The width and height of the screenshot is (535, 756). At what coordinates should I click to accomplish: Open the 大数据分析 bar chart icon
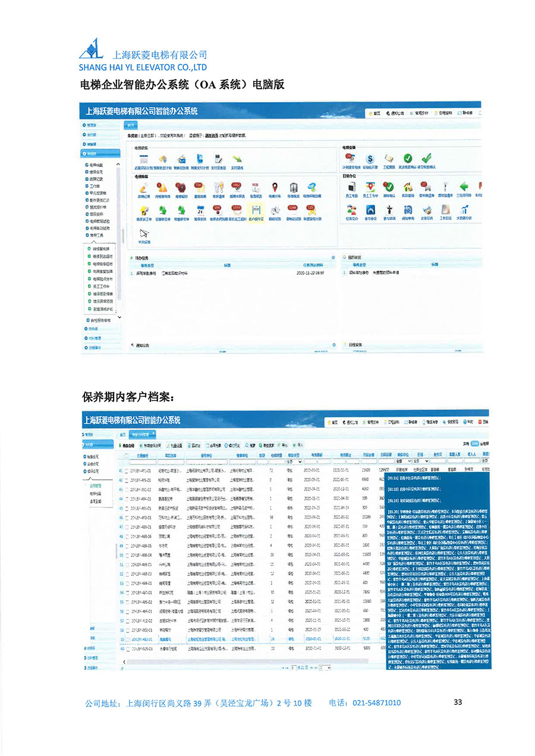[464, 209]
